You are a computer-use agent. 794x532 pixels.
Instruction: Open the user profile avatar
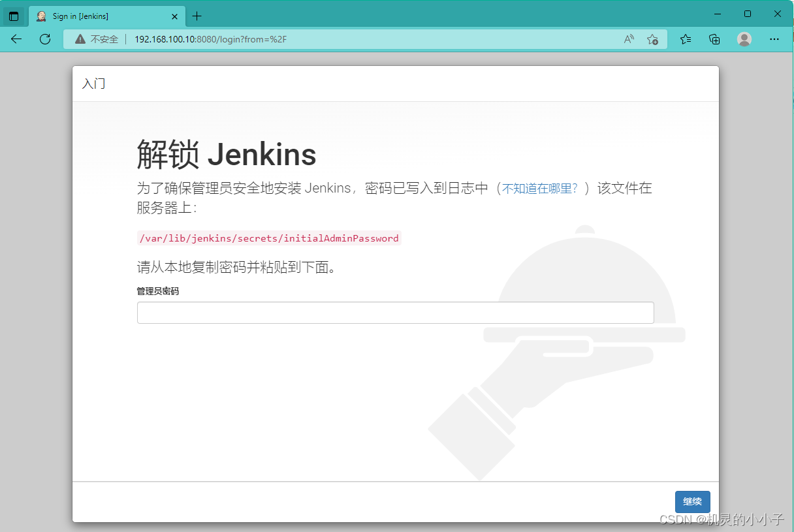point(744,39)
